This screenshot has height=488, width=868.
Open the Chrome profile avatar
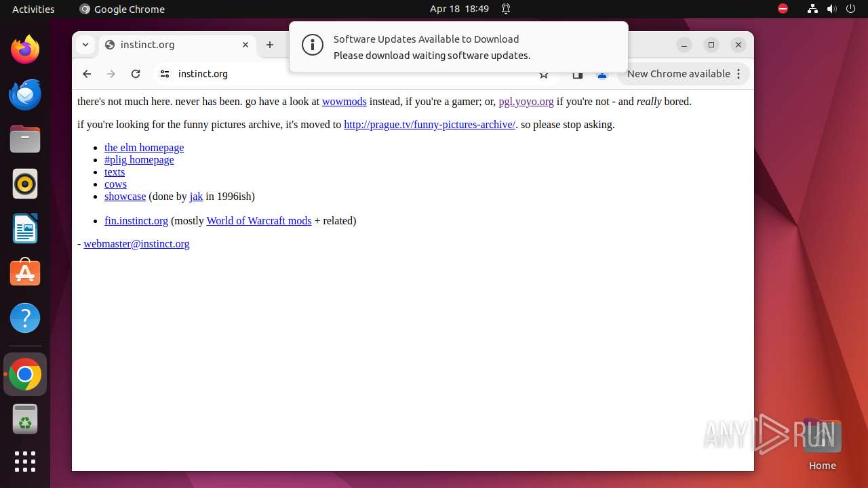[602, 75]
